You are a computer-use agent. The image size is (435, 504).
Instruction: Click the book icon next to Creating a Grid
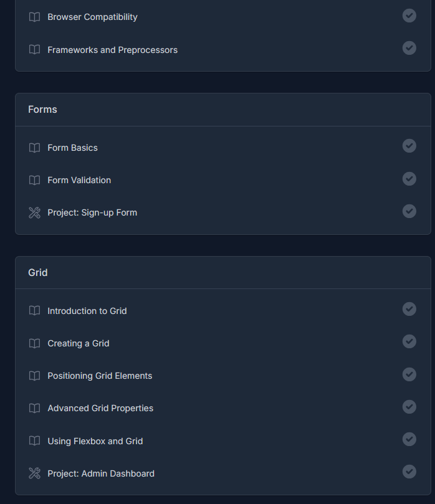coord(34,343)
